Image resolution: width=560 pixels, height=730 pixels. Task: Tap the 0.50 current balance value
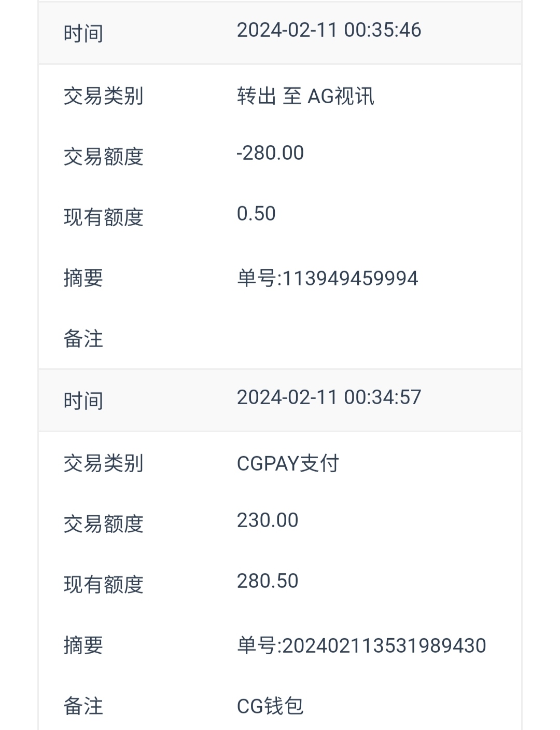click(256, 214)
